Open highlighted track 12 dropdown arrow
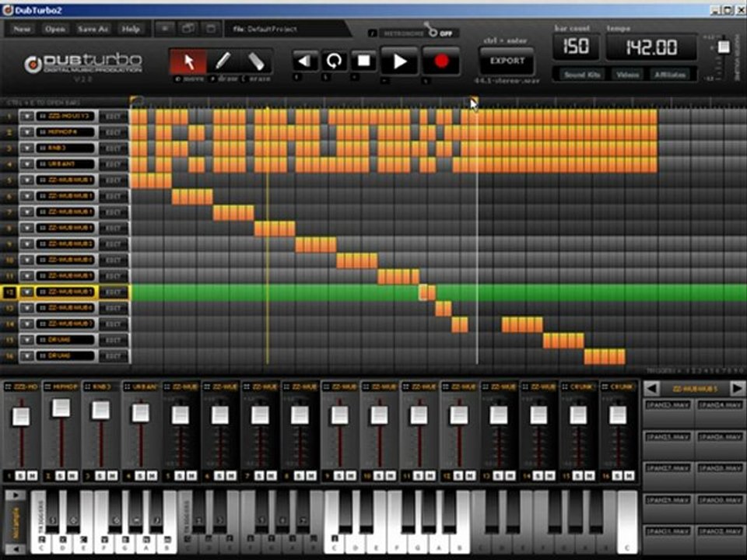 coord(26,292)
